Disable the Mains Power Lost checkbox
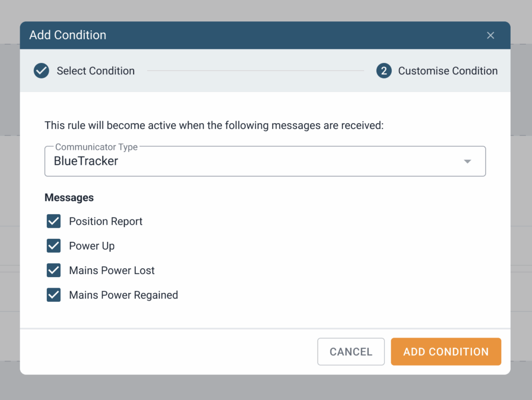 [x=54, y=270]
